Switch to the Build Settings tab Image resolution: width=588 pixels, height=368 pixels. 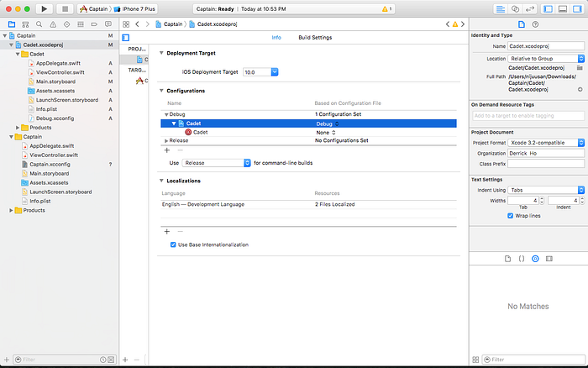pyautogui.click(x=315, y=38)
